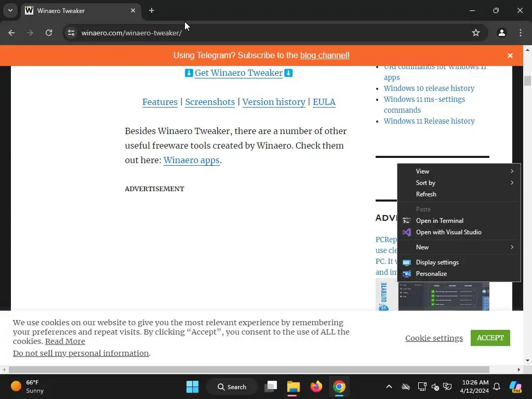This screenshot has height=399, width=532.
Task: Open the Screenshots link
Action: [210, 102]
